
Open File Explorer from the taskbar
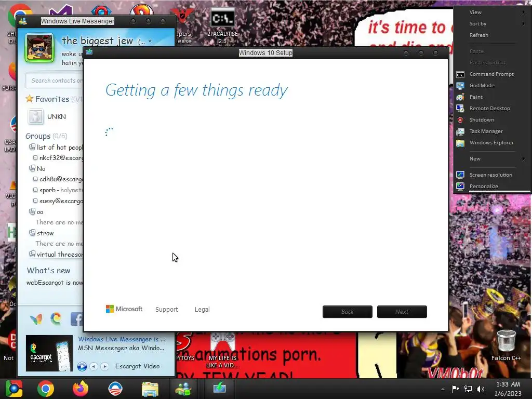coord(150,389)
